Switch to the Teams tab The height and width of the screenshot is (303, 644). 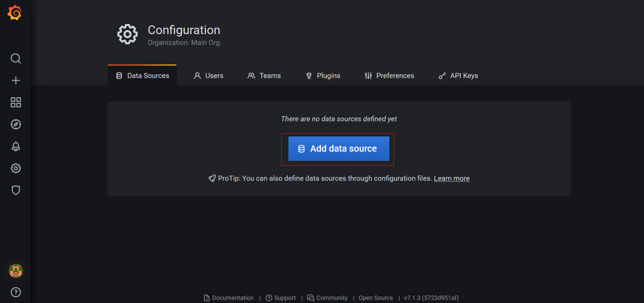(264, 76)
